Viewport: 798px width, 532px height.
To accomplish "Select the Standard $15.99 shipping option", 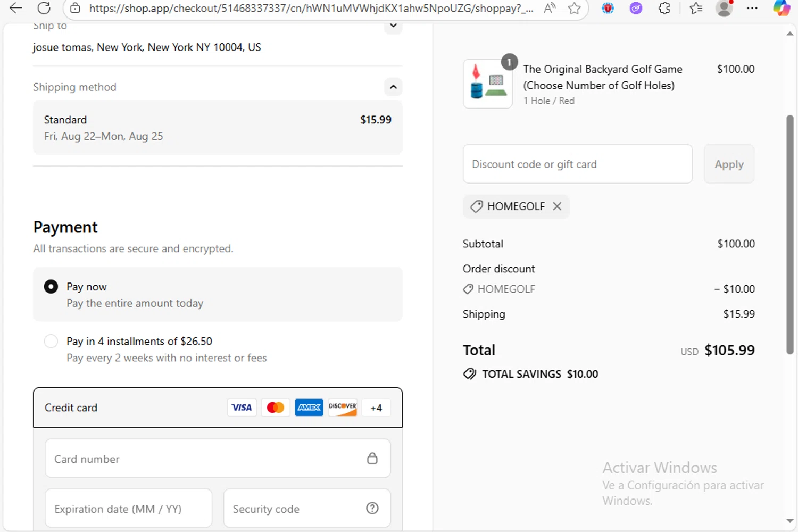I will tap(218, 128).
